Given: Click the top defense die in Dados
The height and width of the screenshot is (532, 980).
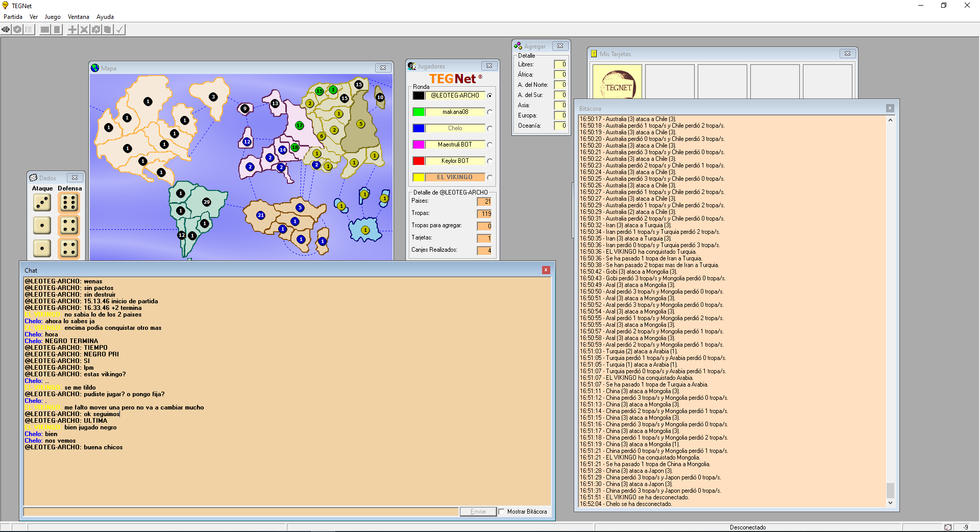Looking at the screenshot, I should (69, 203).
